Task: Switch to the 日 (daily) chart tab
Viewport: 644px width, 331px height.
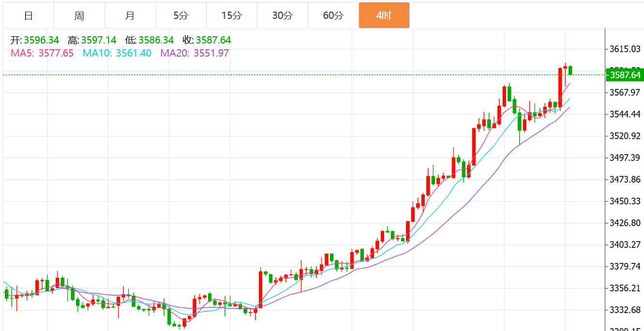Action: 29,15
